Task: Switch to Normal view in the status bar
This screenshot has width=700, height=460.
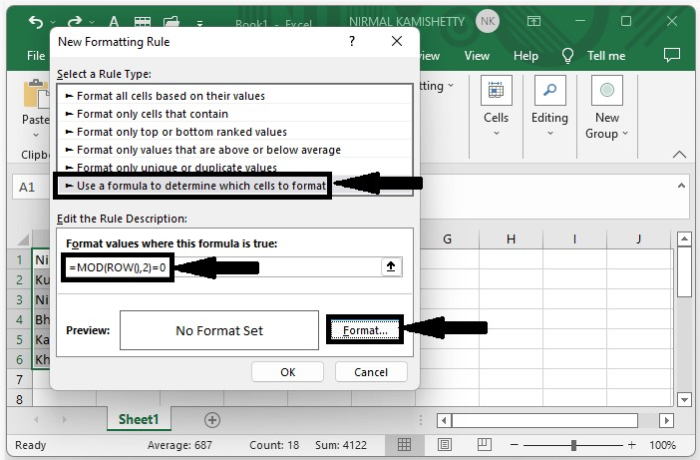Action: coord(404,444)
